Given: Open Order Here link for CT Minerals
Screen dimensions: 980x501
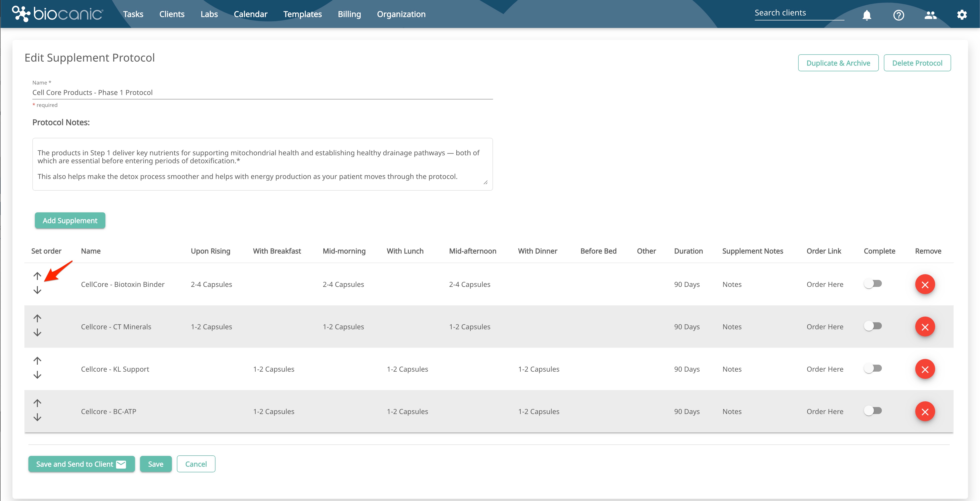Looking at the screenshot, I should 825,327.
